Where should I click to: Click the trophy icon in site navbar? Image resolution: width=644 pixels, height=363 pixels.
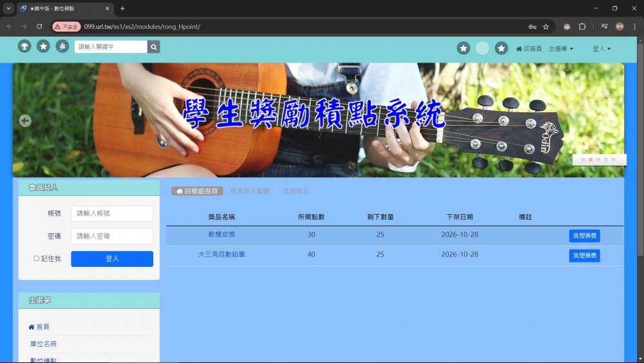[x=24, y=46]
